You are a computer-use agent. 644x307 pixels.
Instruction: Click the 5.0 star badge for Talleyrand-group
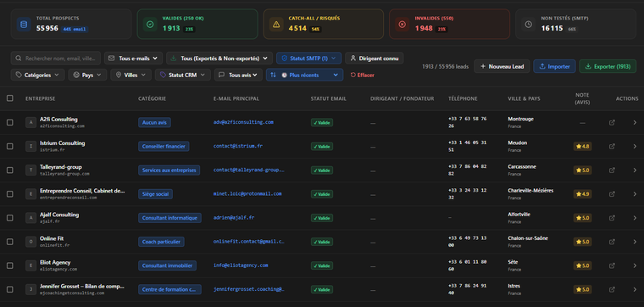[x=582, y=170]
